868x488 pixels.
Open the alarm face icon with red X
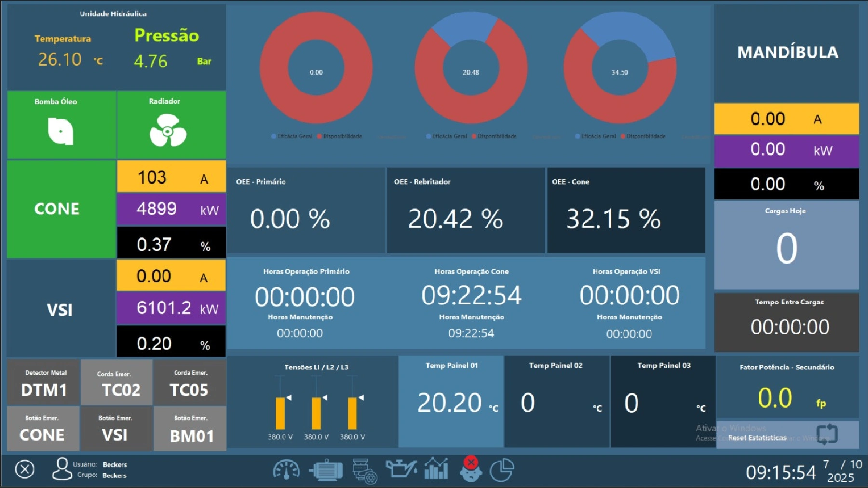coord(471,469)
